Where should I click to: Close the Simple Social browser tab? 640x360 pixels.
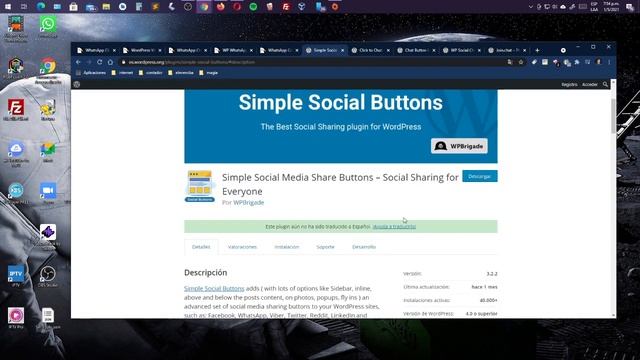point(342,50)
